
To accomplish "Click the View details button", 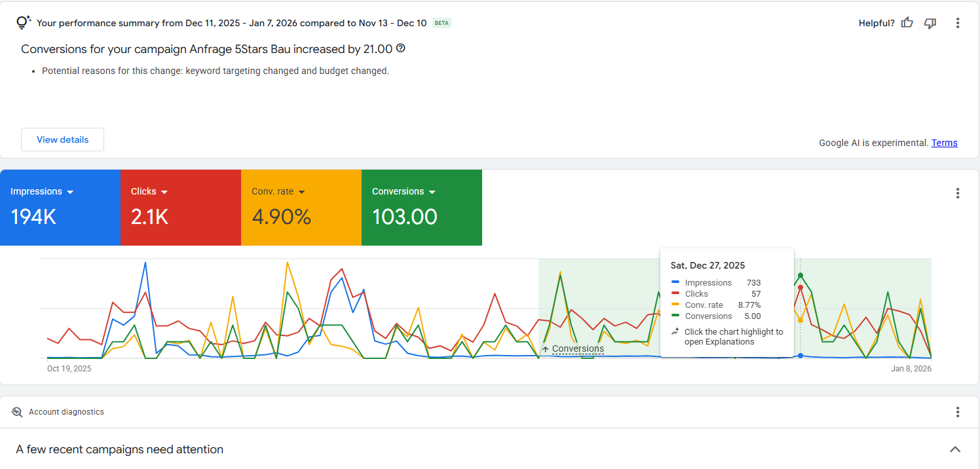I will (62, 140).
